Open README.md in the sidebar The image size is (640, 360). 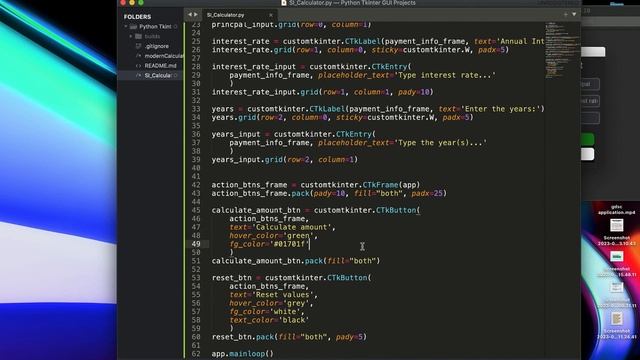(160, 66)
